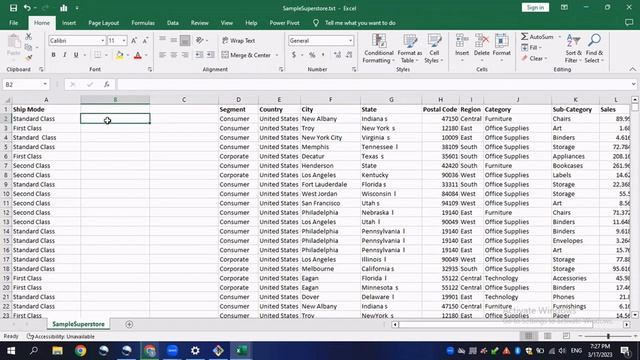Align text to the left
This screenshot has height=360, width=640.
click(x=162, y=55)
